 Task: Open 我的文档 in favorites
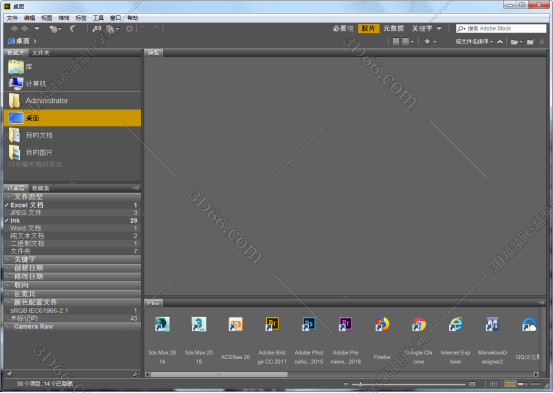pyautogui.click(x=72, y=135)
